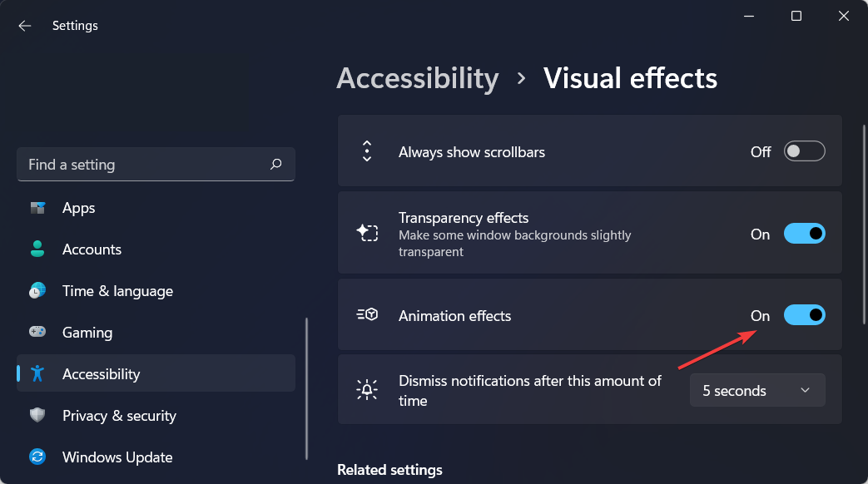Open Time & language via its clock icon
The image size is (868, 484).
tap(37, 290)
